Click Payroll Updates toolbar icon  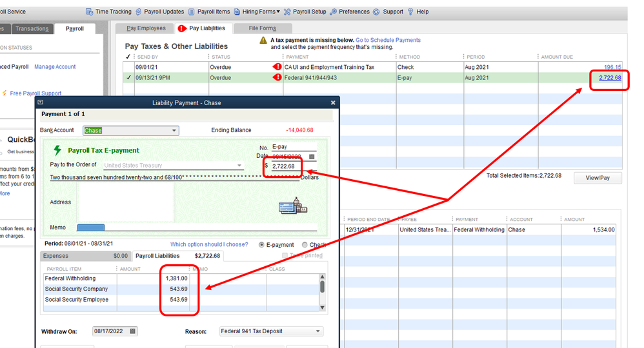[x=138, y=12]
